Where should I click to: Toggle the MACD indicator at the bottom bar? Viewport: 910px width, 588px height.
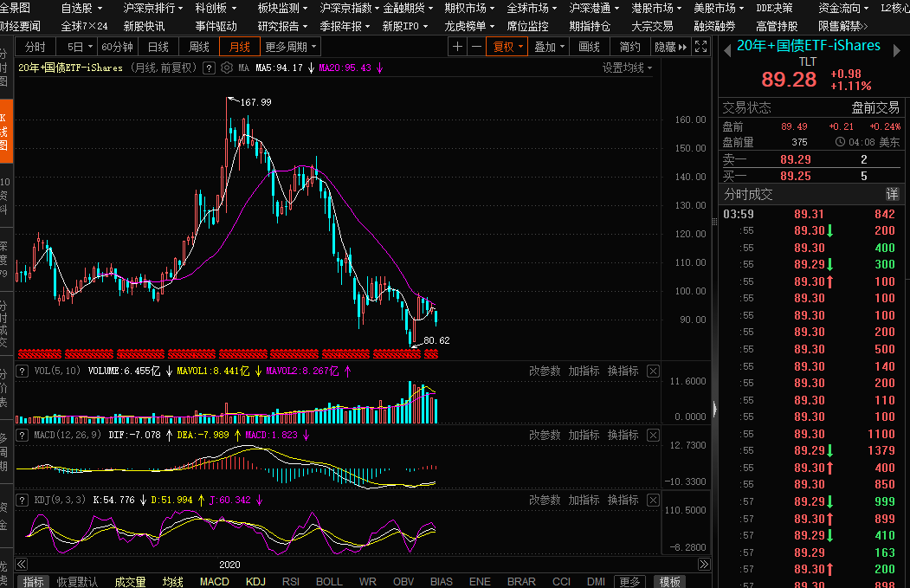(215, 582)
